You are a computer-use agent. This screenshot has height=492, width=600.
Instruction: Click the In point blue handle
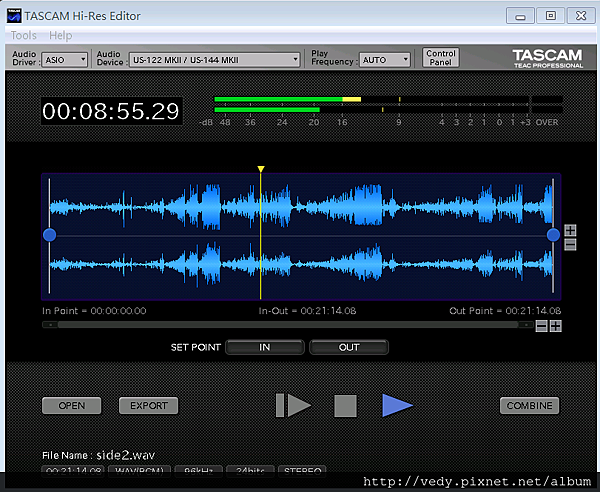(x=49, y=235)
